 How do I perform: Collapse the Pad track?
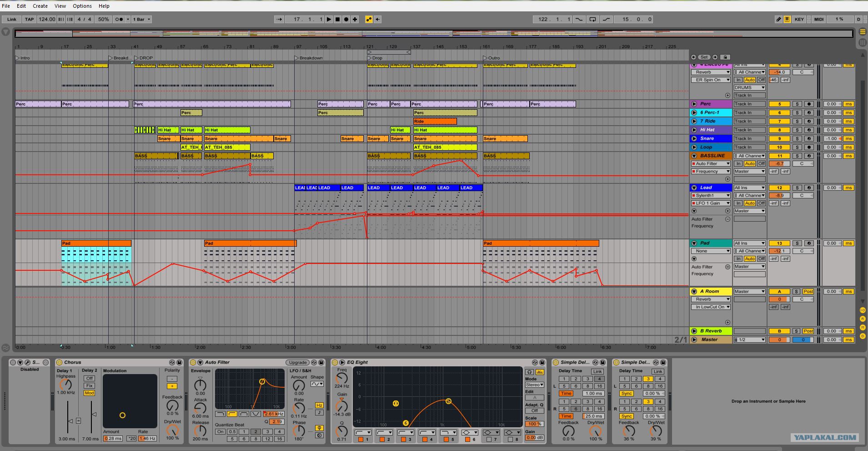pyautogui.click(x=694, y=243)
